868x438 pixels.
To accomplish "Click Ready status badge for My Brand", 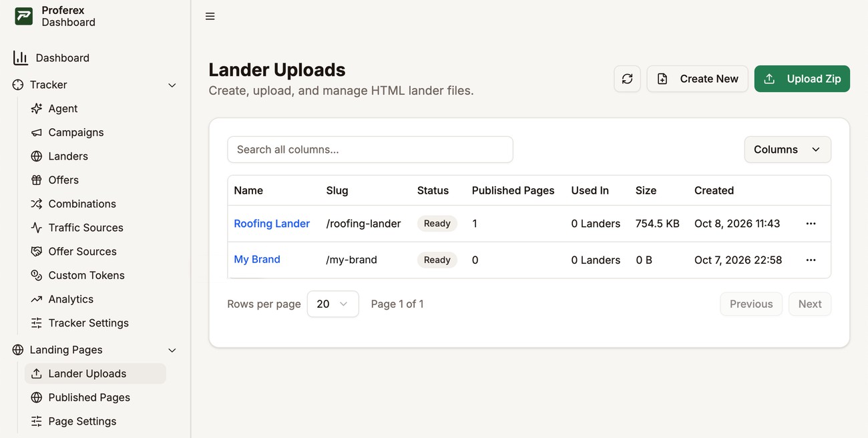I will (x=437, y=260).
